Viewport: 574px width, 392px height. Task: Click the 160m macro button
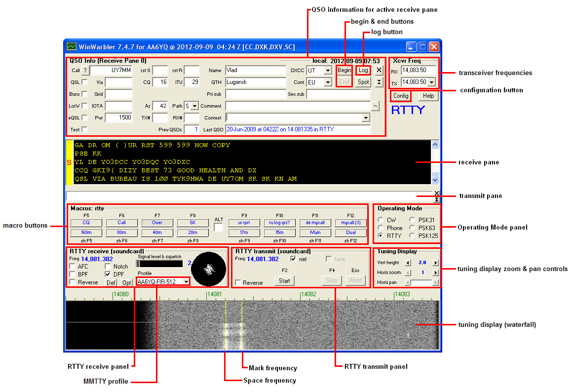point(86,233)
